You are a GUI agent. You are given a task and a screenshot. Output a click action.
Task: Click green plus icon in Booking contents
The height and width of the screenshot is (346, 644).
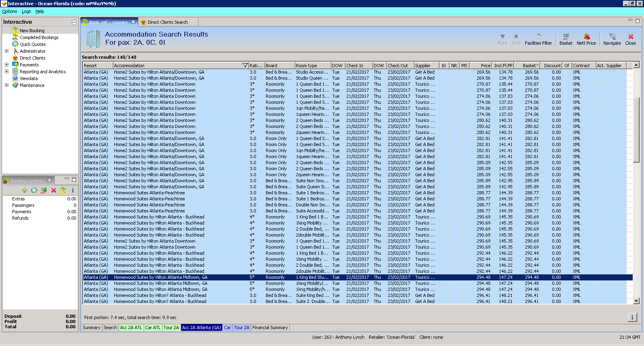click(x=25, y=190)
